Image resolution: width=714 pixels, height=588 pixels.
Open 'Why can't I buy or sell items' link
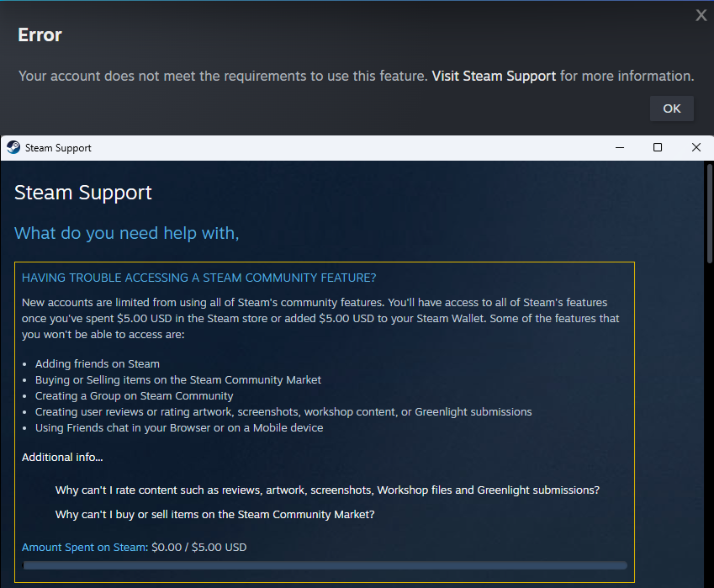point(215,514)
